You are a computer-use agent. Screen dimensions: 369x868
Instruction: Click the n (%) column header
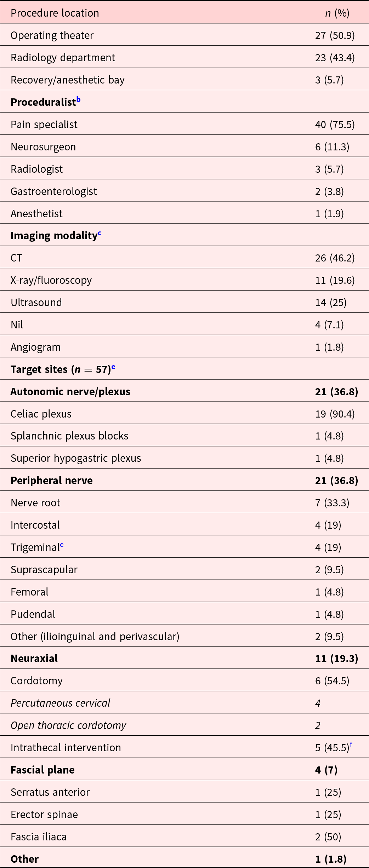coord(337,13)
